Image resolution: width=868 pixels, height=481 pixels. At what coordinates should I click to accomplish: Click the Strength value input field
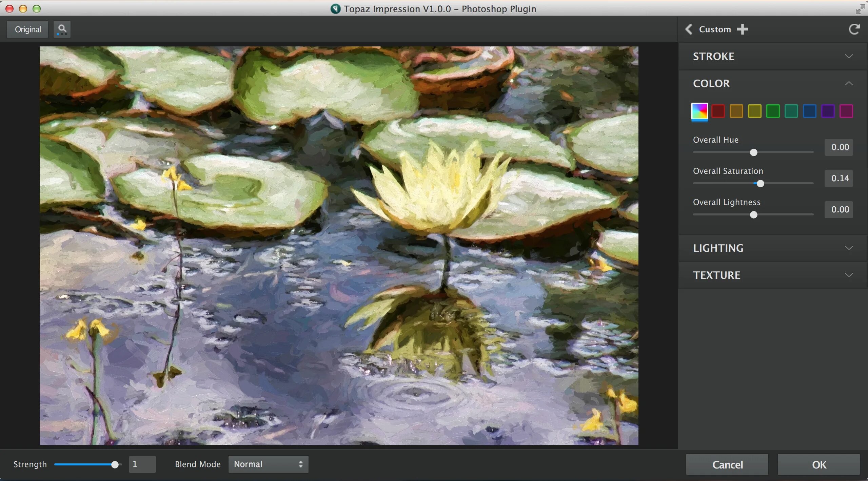[x=142, y=464]
